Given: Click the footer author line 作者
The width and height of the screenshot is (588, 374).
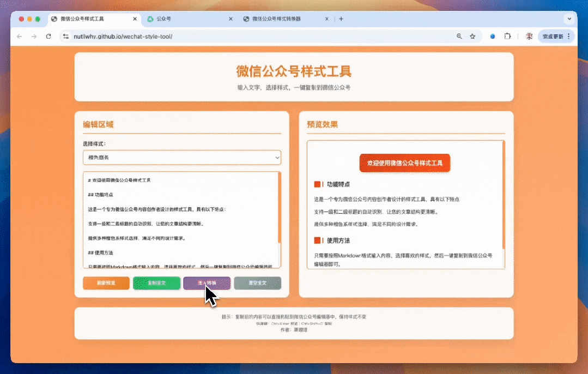Looking at the screenshot, I should click(294, 330).
